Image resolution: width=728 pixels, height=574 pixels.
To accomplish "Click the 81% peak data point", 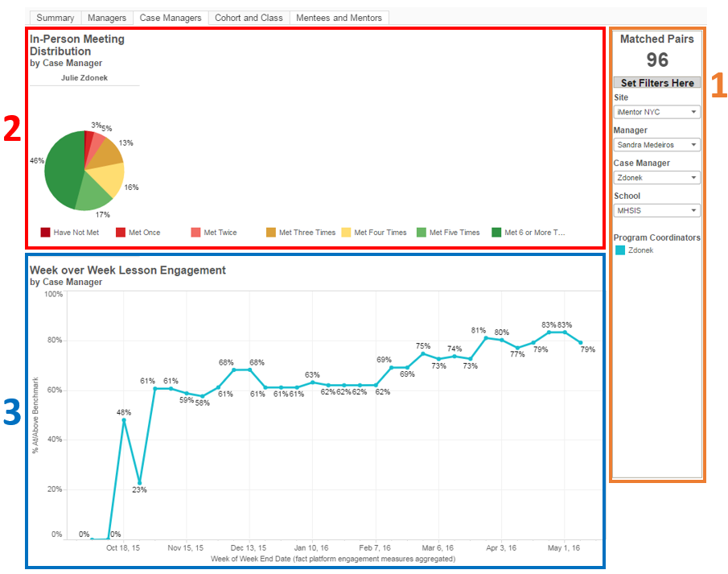I will [x=486, y=338].
